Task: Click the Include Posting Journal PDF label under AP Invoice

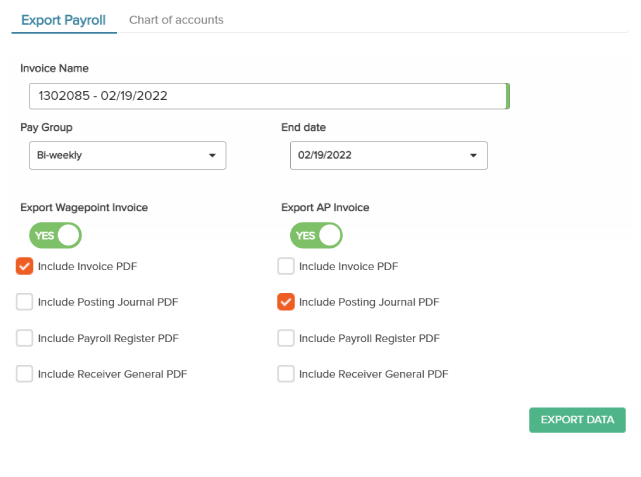Action: point(369,302)
